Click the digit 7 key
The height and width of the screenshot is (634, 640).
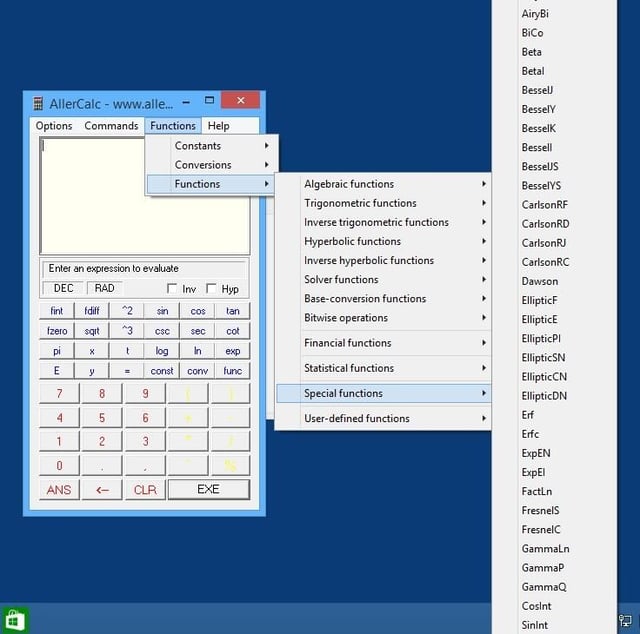point(60,394)
